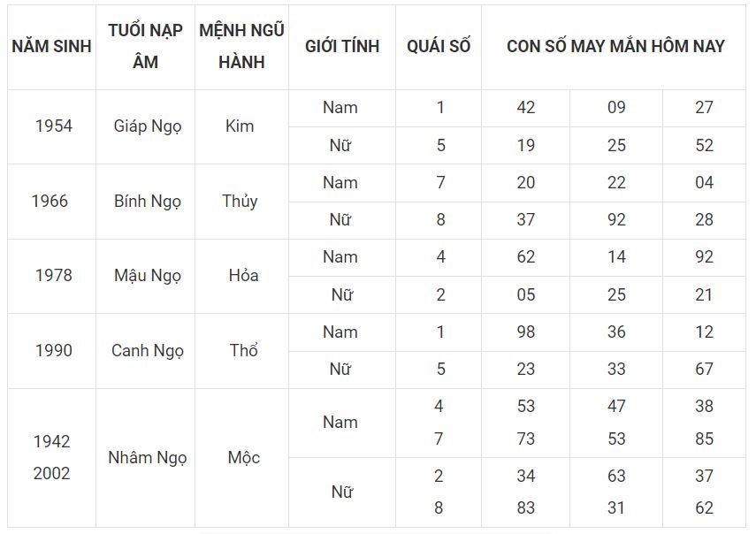Image resolution: width=756 pixels, height=534 pixels.
Task: Click the CON SỐ MAY MẮN HÔM NAY header
Action: 615,46
